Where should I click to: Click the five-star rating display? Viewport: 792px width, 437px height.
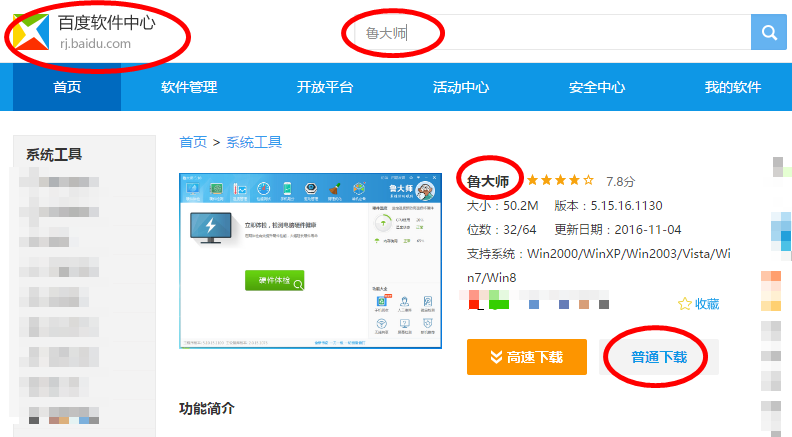560,180
